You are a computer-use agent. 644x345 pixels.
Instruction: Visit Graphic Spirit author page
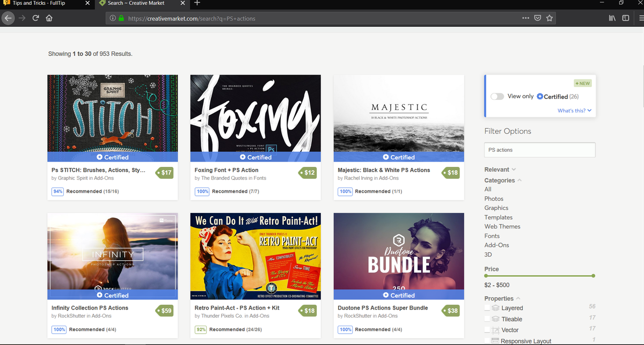coord(74,178)
